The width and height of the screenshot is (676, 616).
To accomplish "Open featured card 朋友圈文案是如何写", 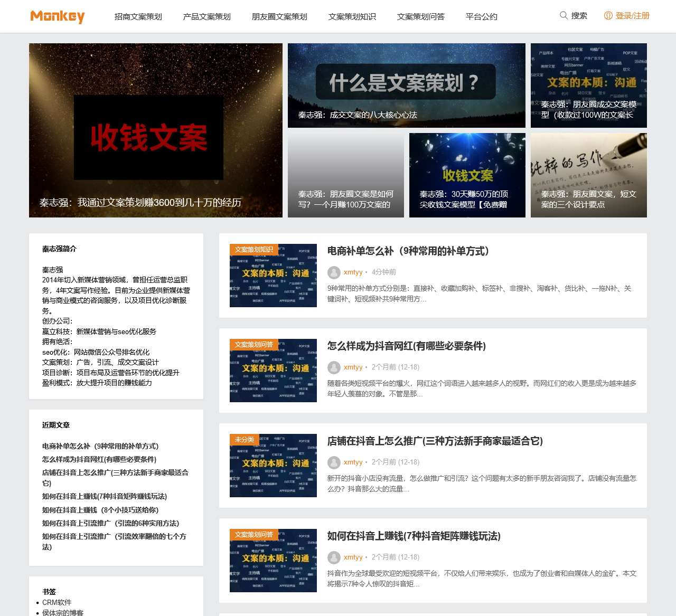I will coord(346,175).
